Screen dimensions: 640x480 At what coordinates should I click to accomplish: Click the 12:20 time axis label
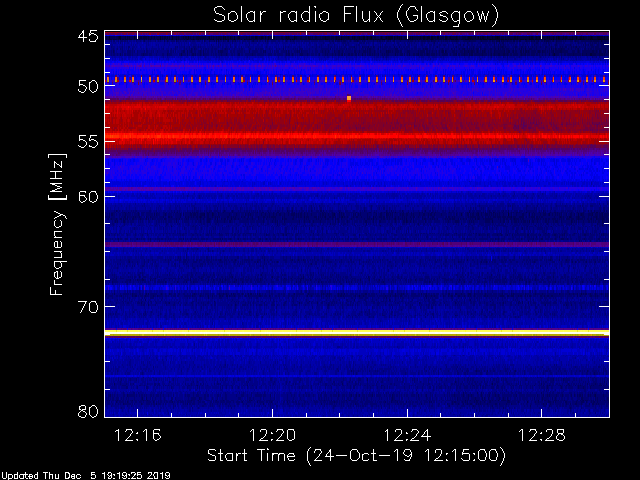coord(272,435)
